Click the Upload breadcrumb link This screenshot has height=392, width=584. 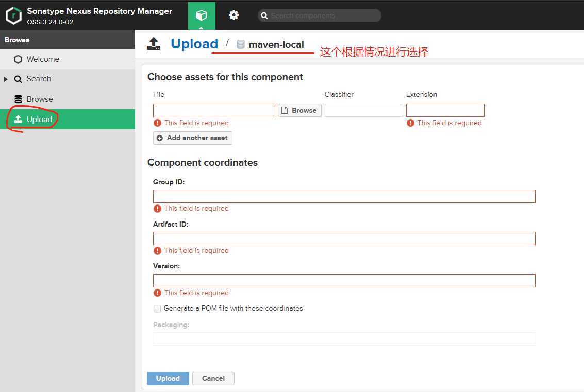coord(194,44)
